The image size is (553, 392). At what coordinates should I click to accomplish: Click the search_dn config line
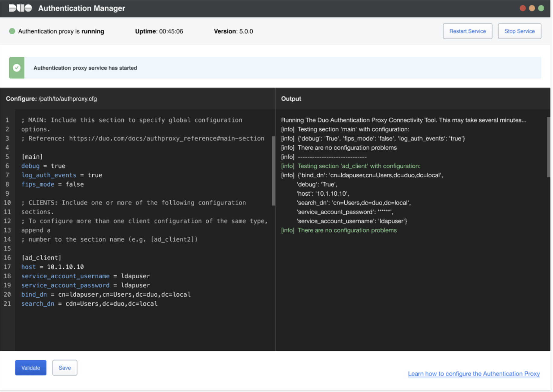click(x=89, y=304)
